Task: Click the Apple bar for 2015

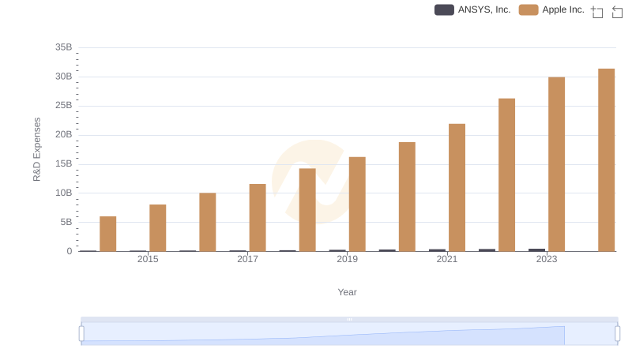Action: click(157, 228)
